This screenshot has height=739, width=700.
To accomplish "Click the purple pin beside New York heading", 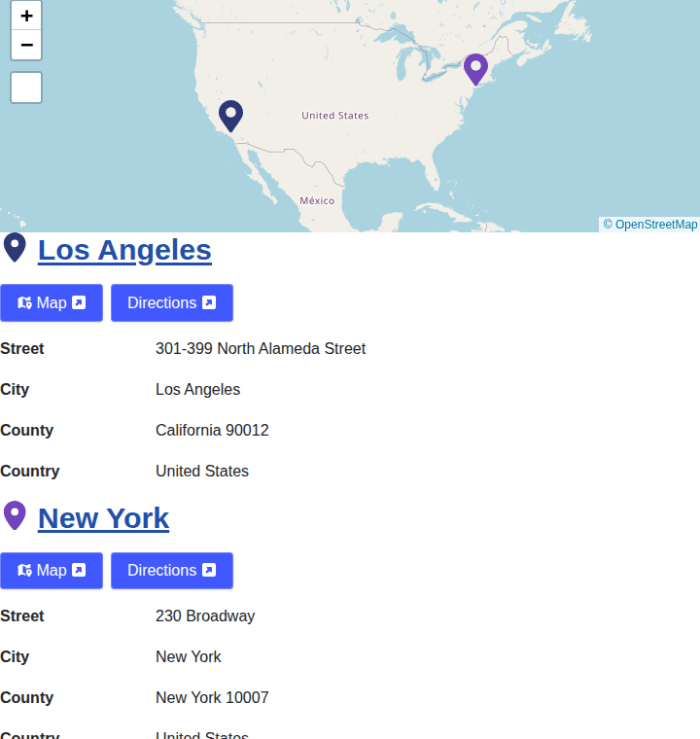I will pyautogui.click(x=15, y=515).
